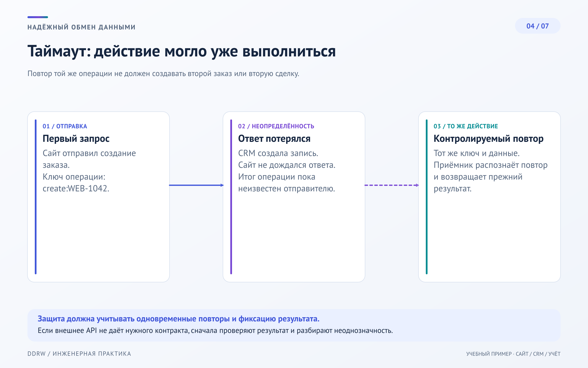Click the title "Таймаут: действие могло уже выполниться"

coord(182,52)
